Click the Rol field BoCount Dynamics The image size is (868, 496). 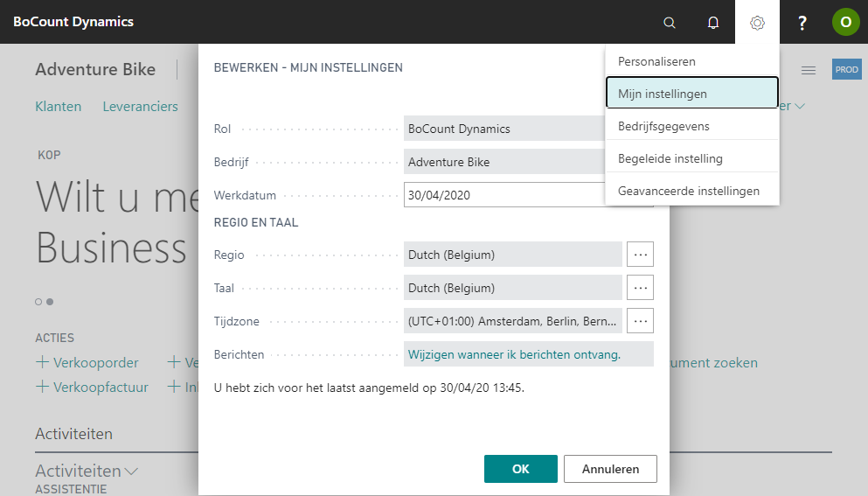(503, 128)
